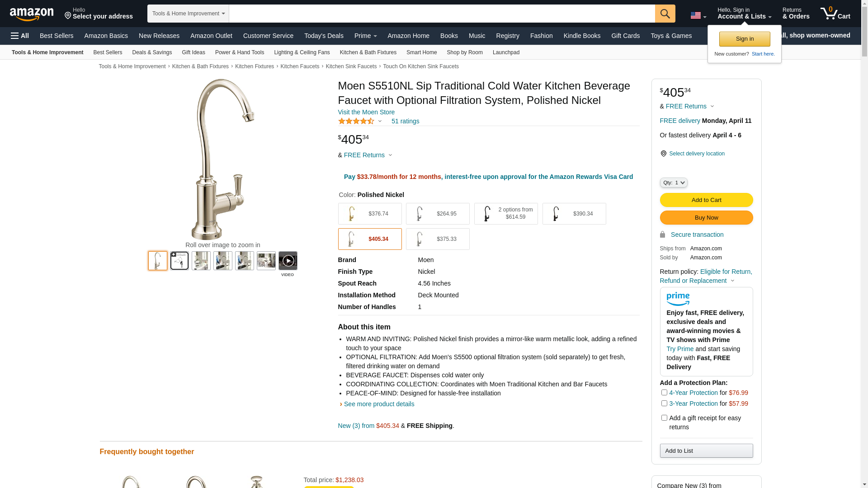Click the delivery location pin icon
Screen dimensions: 868x488
(x=663, y=154)
